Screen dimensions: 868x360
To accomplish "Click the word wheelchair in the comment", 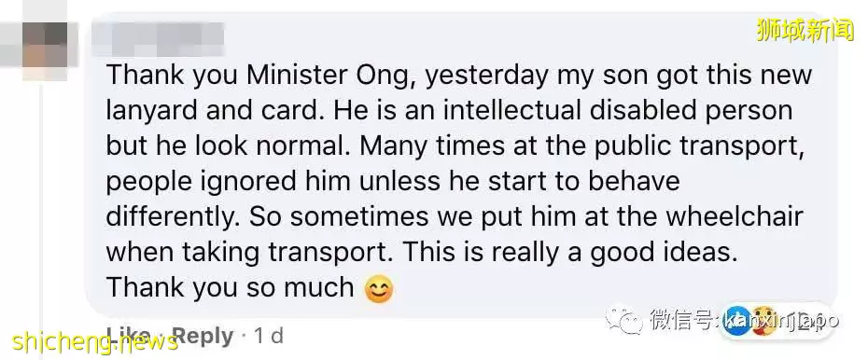I will click(x=734, y=216).
